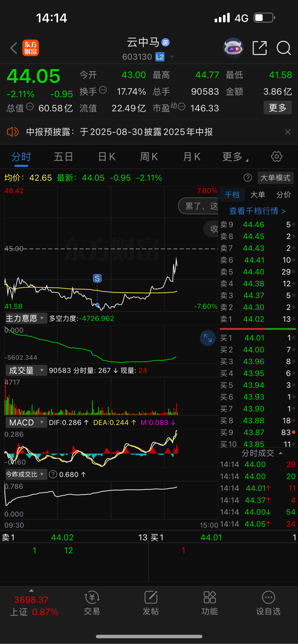Tap buy row 买8 43.88
Viewport: 298px width, 644px height.
pyautogui.click(x=257, y=420)
